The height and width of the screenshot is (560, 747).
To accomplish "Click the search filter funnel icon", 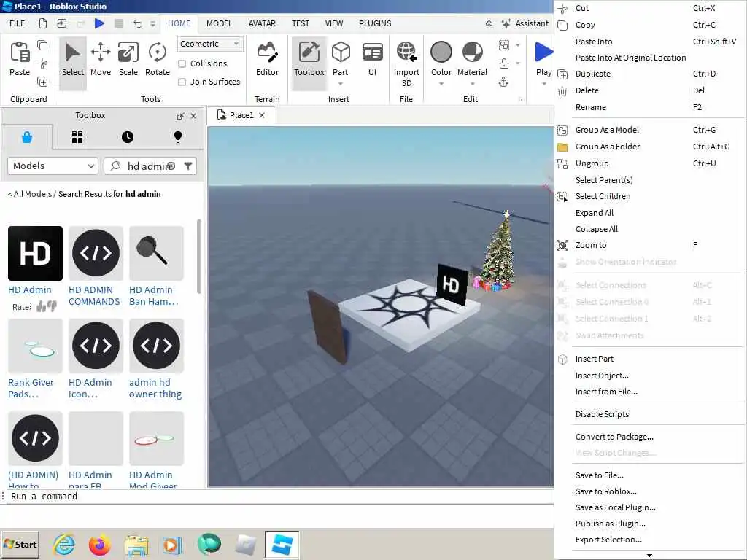I will coord(188,166).
